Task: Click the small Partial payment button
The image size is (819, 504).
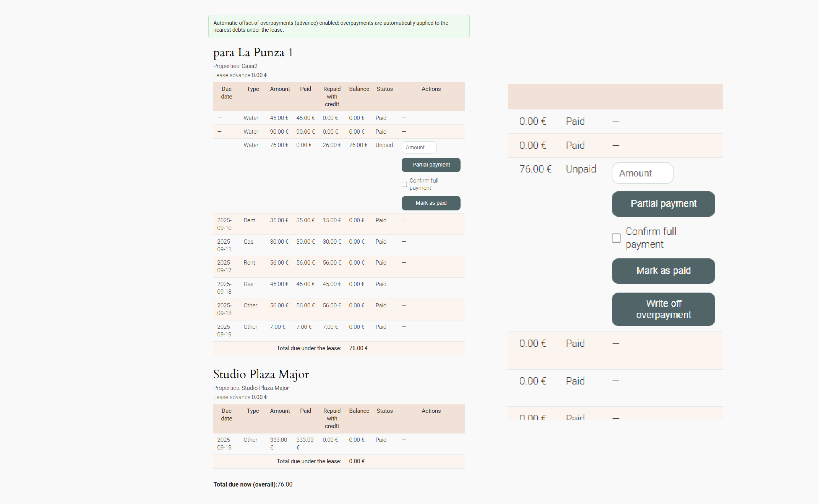Action: point(431,165)
